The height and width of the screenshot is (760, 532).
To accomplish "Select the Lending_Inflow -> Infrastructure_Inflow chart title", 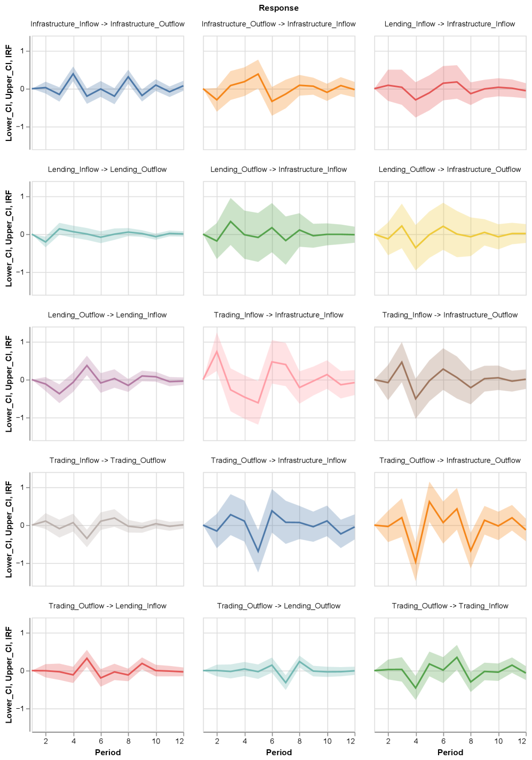I will pos(450,24).
